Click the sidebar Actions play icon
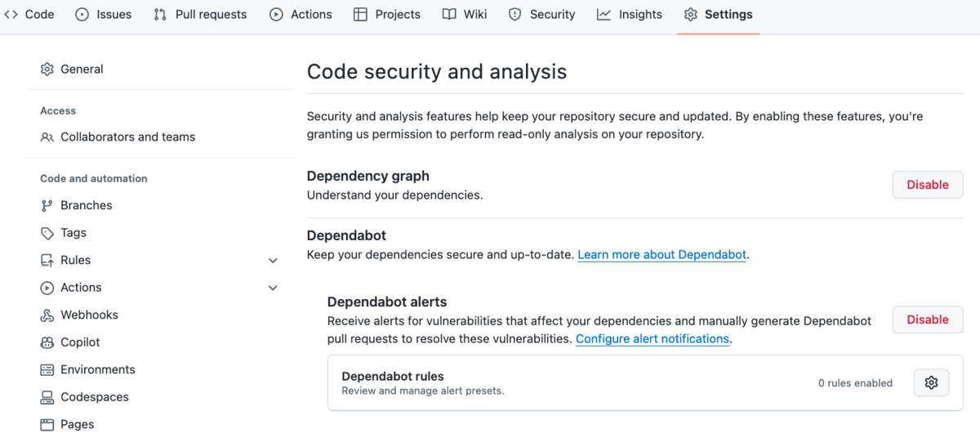 tap(47, 288)
